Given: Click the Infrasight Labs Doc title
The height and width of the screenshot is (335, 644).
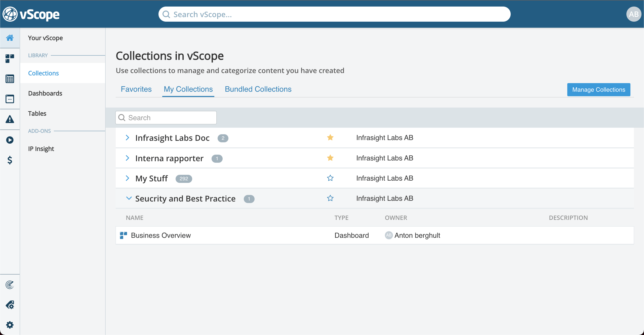Looking at the screenshot, I should tap(172, 138).
